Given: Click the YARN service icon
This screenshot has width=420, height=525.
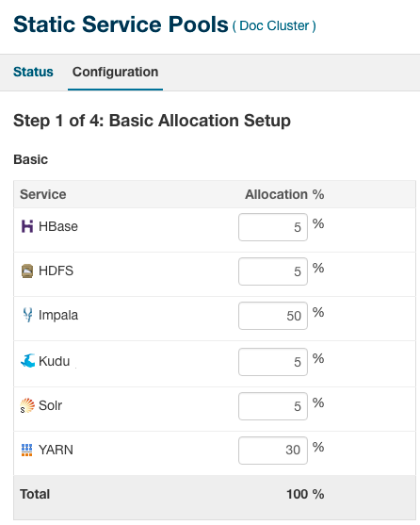Looking at the screenshot, I should tap(26, 450).
